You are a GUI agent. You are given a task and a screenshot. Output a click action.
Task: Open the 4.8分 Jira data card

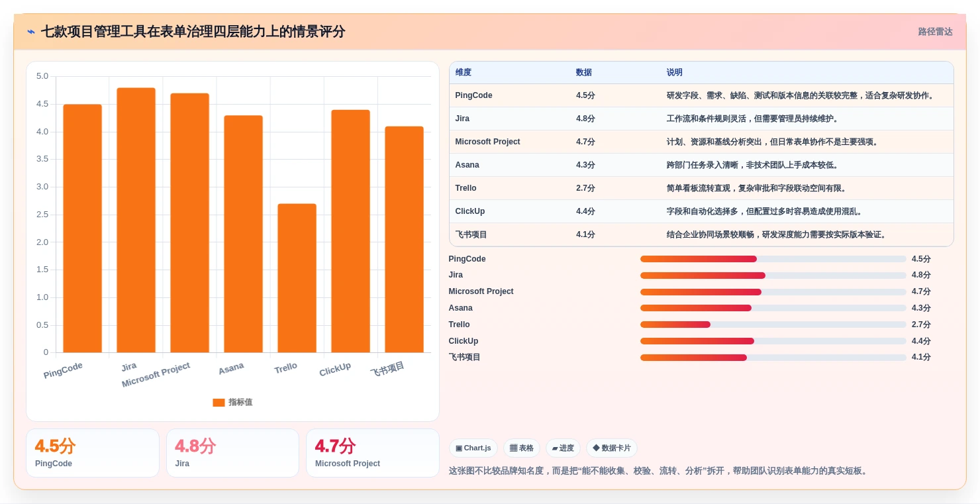tap(232, 453)
